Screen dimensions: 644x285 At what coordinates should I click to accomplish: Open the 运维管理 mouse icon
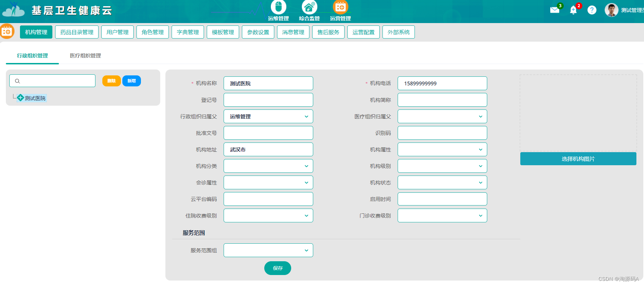278,7
